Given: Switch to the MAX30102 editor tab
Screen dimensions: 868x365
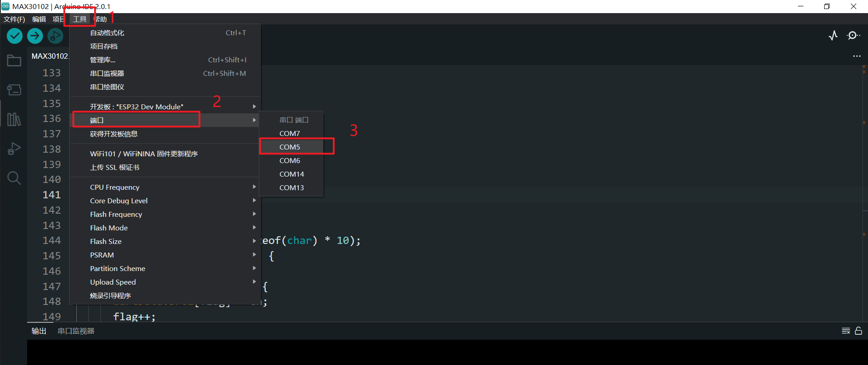Looking at the screenshot, I should pyautogui.click(x=49, y=56).
